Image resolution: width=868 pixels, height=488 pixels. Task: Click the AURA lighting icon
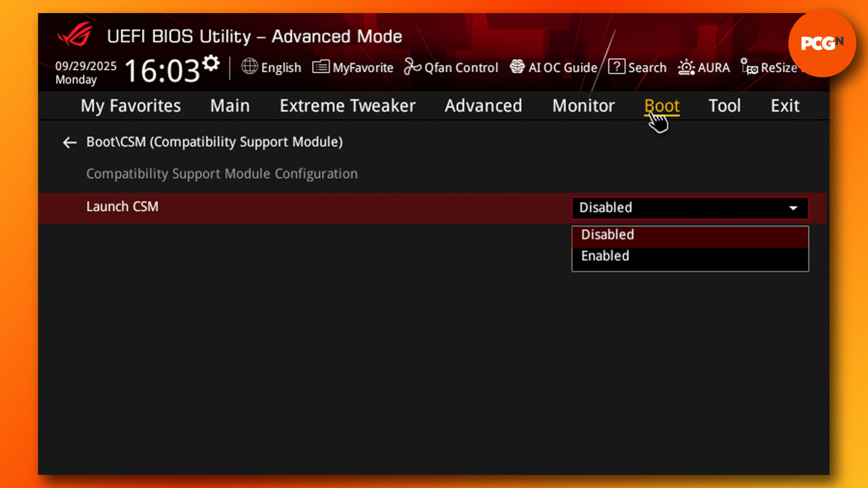coord(686,67)
